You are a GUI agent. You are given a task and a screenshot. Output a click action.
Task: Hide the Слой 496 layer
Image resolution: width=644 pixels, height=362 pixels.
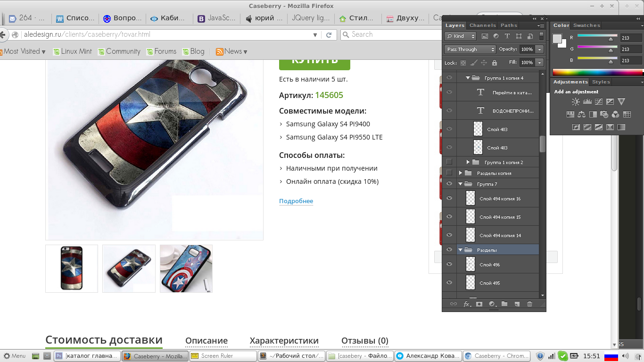coord(449,264)
